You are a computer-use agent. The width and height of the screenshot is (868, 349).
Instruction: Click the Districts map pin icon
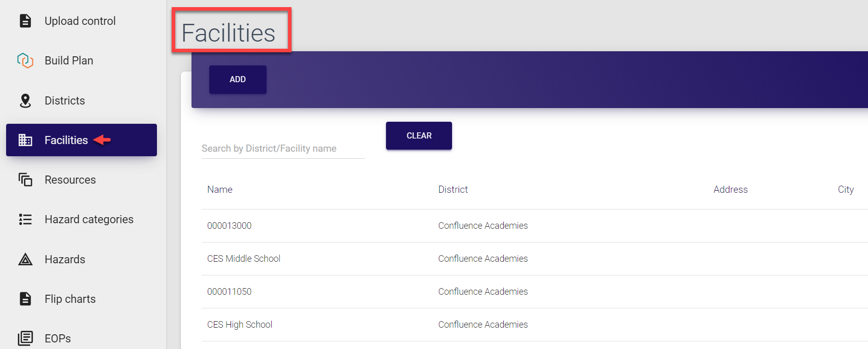pyautogui.click(x=25, y=100)
